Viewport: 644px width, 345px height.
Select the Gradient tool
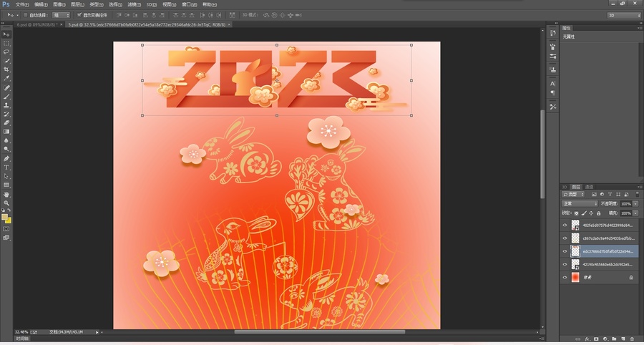point(6,132)
